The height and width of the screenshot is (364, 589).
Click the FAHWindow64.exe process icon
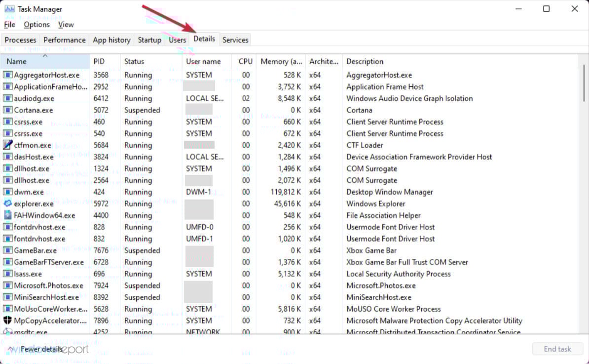coord(6,216)
